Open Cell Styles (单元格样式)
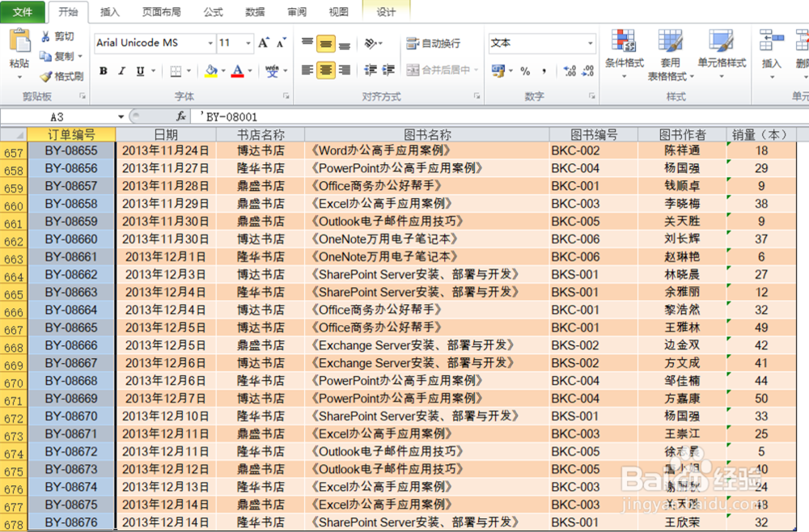This screenshot has height=532, width=809. 722,55
